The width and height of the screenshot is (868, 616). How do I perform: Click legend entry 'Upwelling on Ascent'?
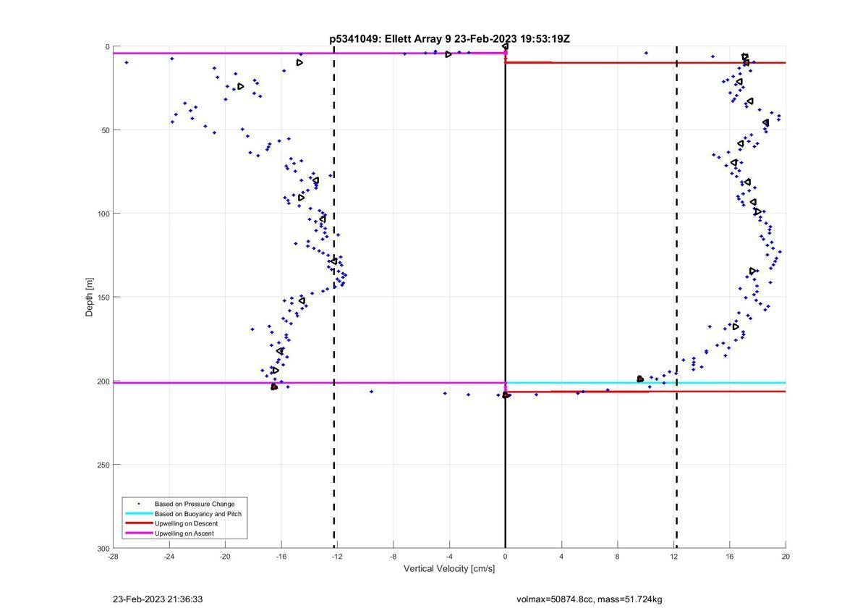tap(184, 533)
